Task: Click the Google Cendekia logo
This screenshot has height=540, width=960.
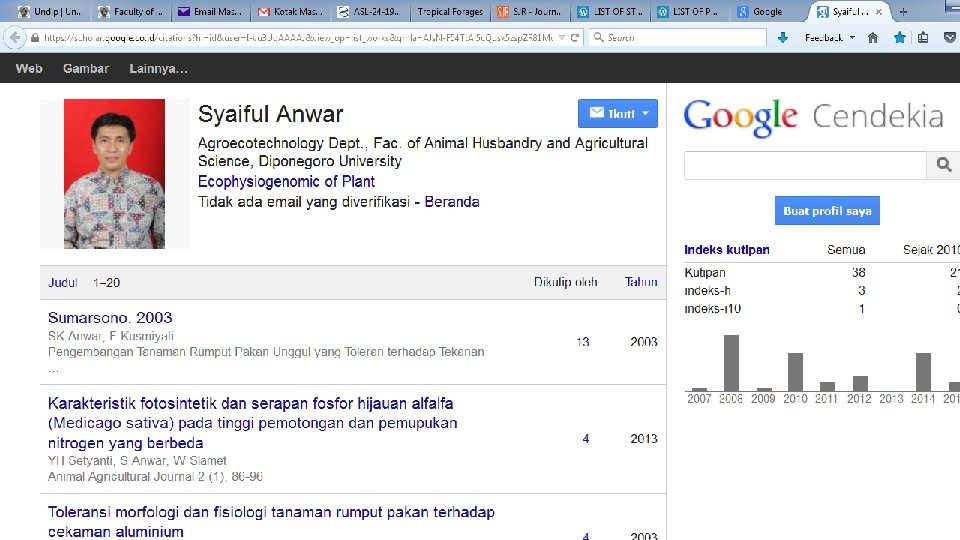Action: click(814, 118)
